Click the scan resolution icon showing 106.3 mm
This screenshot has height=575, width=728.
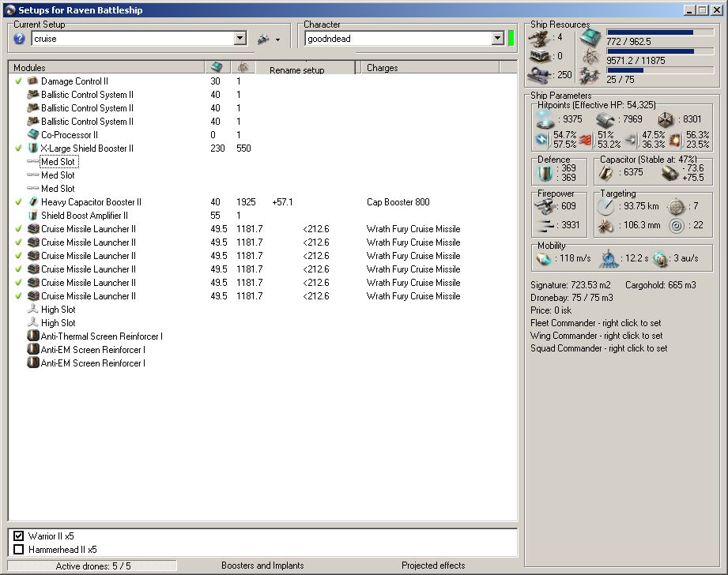605,226
